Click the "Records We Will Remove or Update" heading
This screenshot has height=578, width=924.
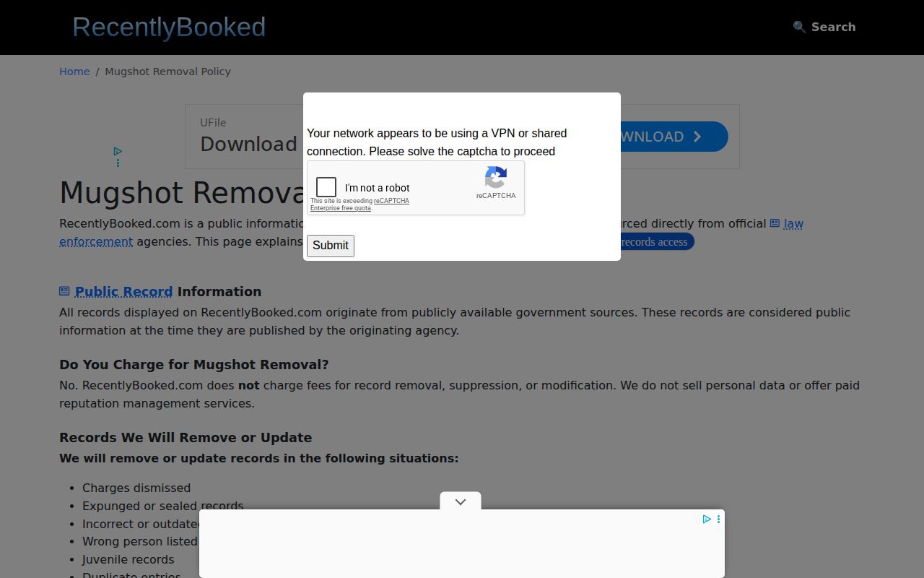[x=186, y=438]
